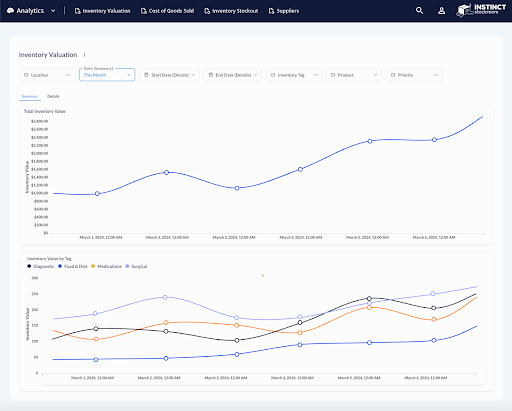The image size is (512, 411).
Task: Click the Instinct Stockroom logo
Action: tap(481, 10)
